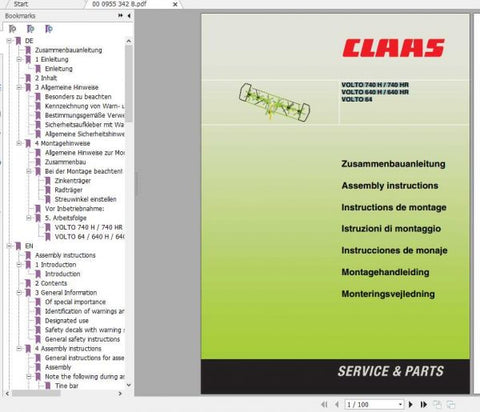This screenshot has width=480, height=412.
Task: Open the Besonders zu beachten bookmark
Action: (78, 97)
